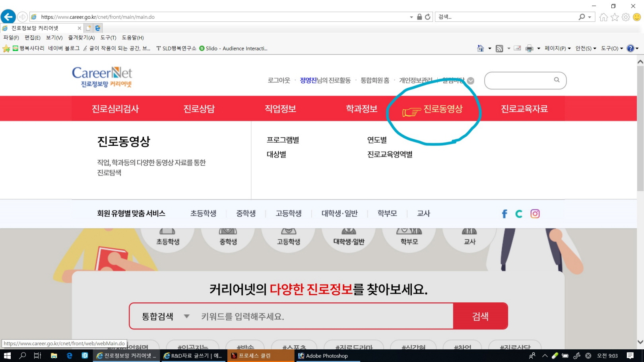Expand the print options dropdown arrow
Image resolution: width=644 pixels, height=362 pixels.
539,48
